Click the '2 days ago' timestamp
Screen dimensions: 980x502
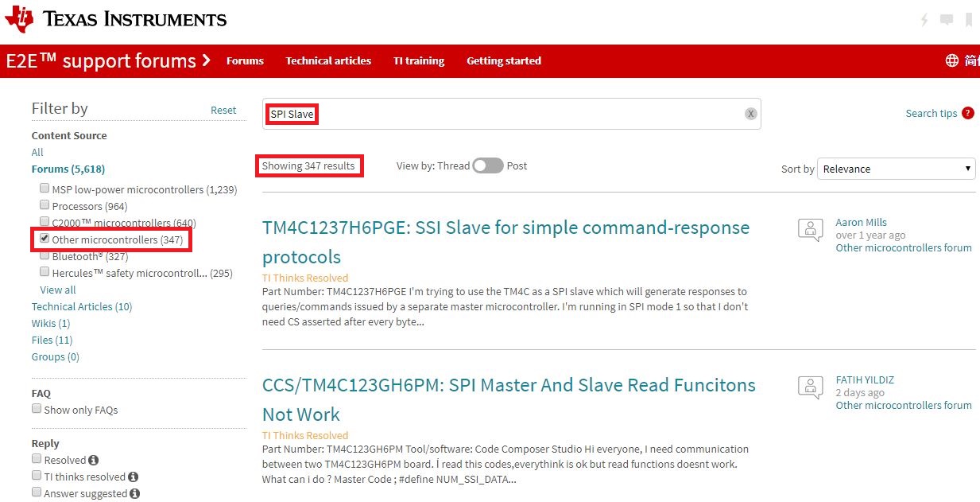(x=860, y=392)
